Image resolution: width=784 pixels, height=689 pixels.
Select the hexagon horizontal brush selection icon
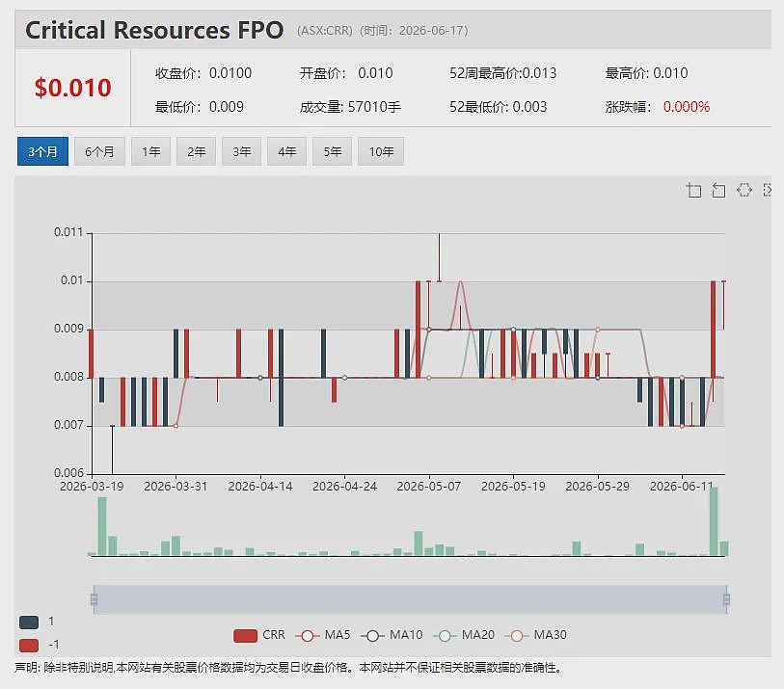coord(744,190)
